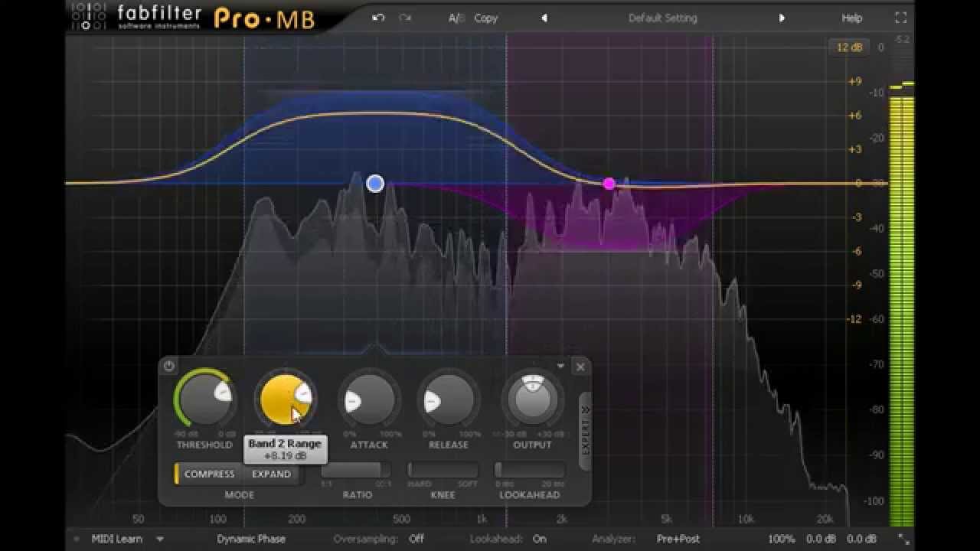The height and width of the screenshot is (551, 980).
Task: Select the Release knob
Action: (448, 398)
